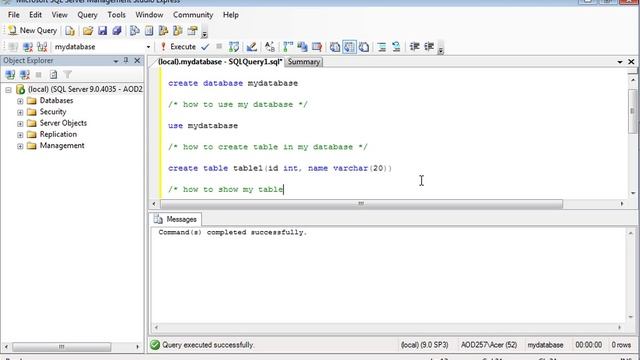Select the Server Objects tree label
Screen dimensions: 640x360
pos(63,123)
